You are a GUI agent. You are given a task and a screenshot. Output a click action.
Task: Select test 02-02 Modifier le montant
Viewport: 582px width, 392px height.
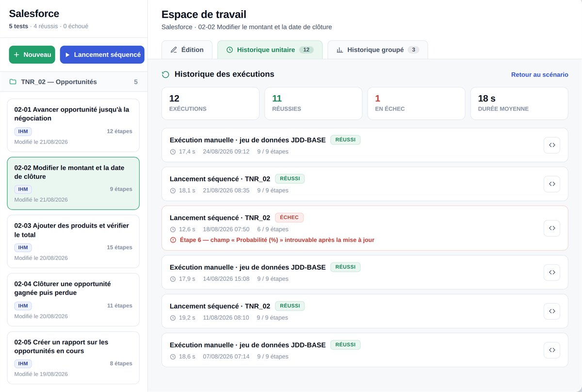click(73, 183)
